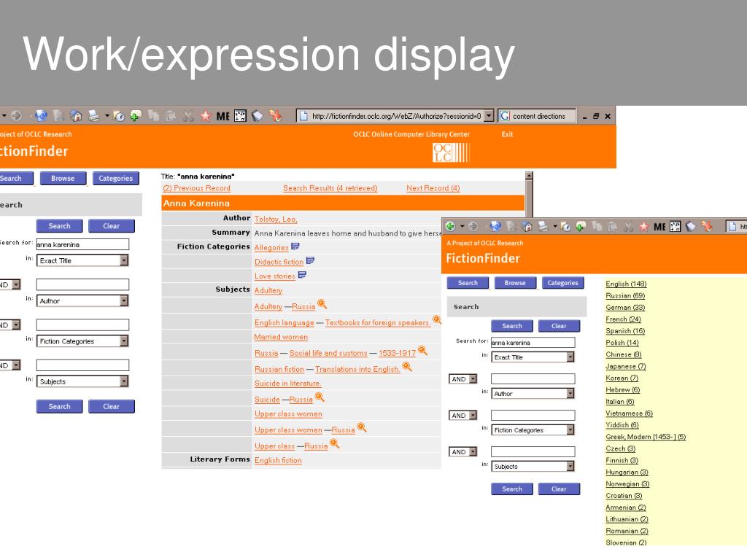Click top Search button in front window
Screen dimensions: 747x560
(511, 326)
